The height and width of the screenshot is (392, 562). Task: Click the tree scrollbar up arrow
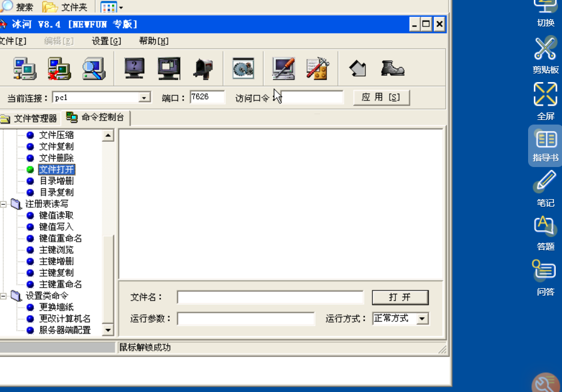108,135
